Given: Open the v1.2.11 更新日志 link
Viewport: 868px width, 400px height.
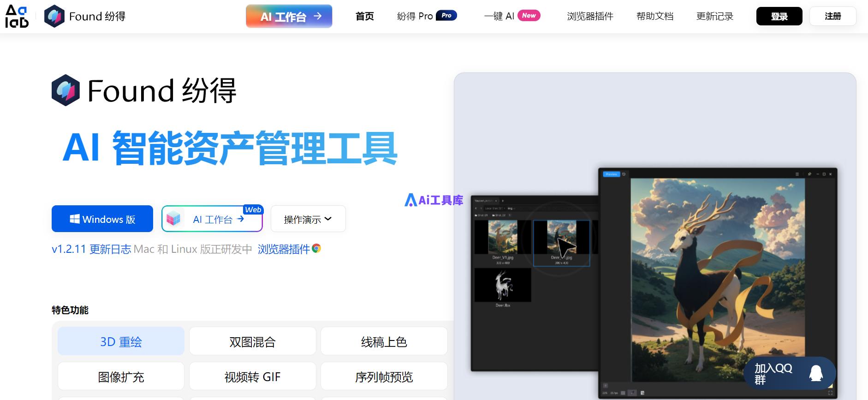Looking at the screenshot, I should pyautogui.click(x=91, y=249).
